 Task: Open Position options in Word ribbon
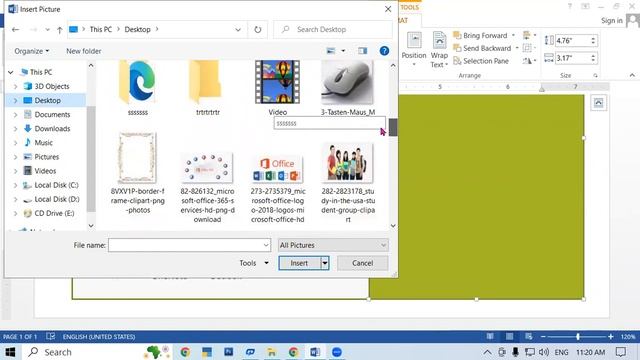click(414, 49)
